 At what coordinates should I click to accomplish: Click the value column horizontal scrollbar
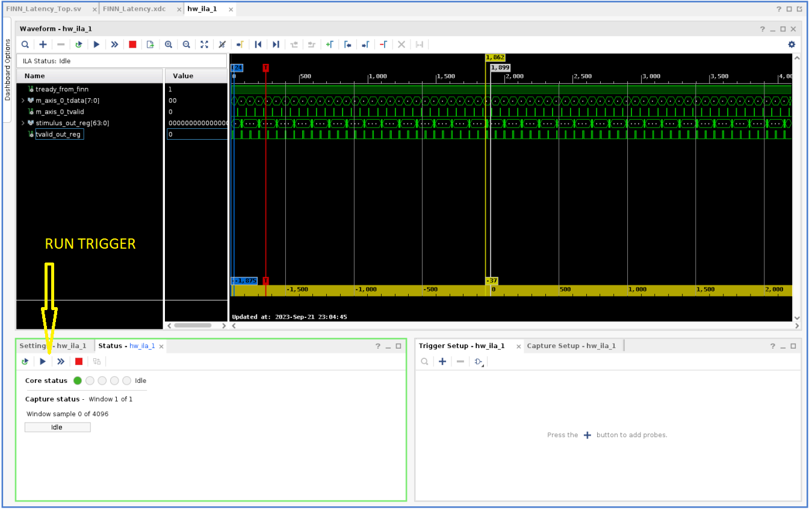pyautogui.click(x=193, y=325)
